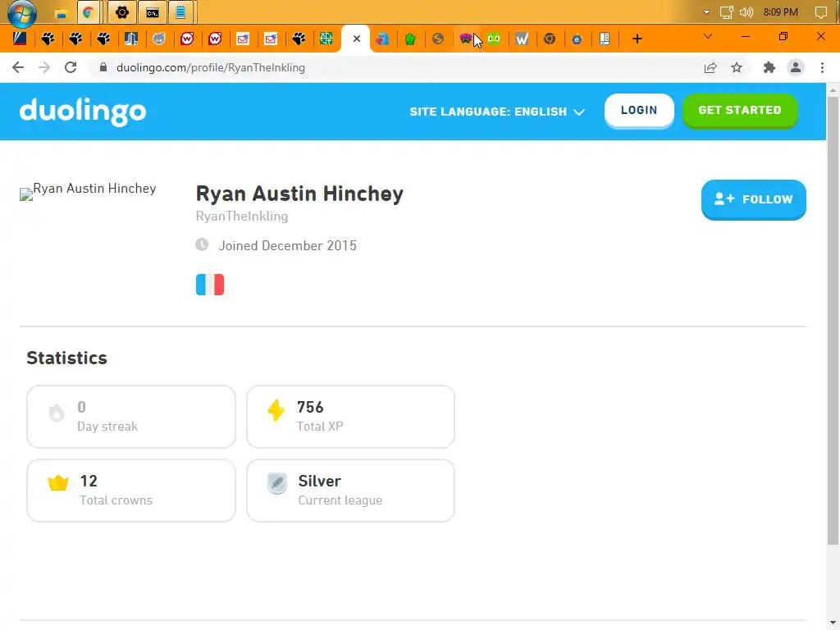Click the volume speaker tray icon
The height and width of the screenshot is (630, 840).
pos(746,12)
